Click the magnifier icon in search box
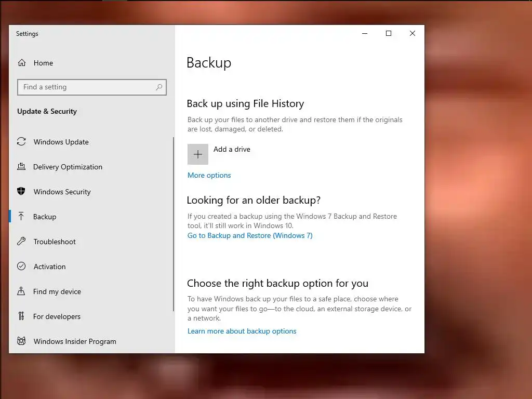532x399 pixels. [x=159, y=87]
